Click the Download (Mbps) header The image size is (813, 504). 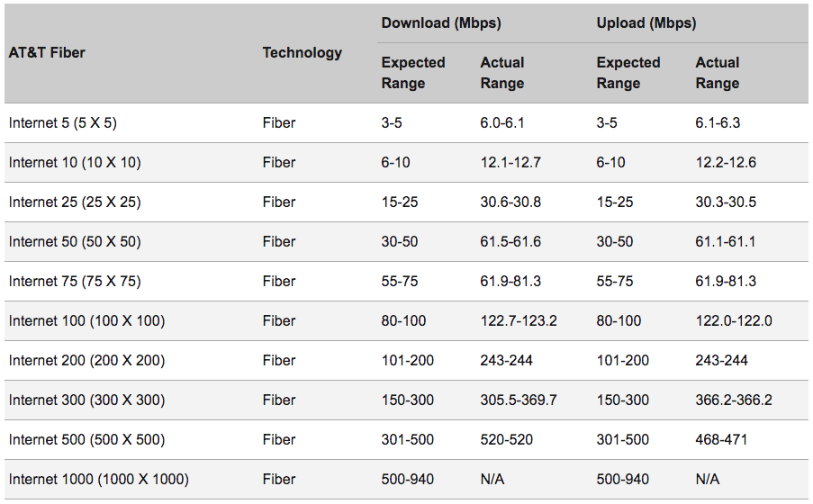pos(440,22)
